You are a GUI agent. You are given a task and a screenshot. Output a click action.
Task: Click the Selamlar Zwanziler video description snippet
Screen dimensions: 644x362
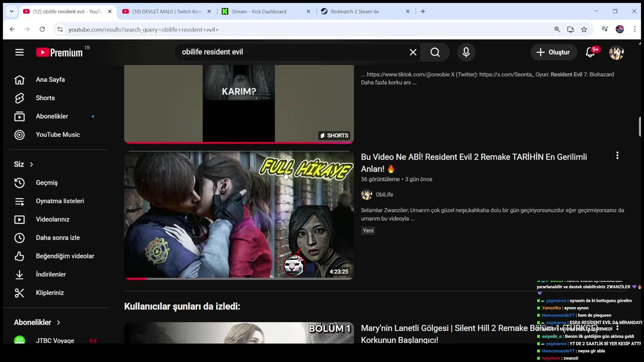pyautogui.click(x=492, y=214)
